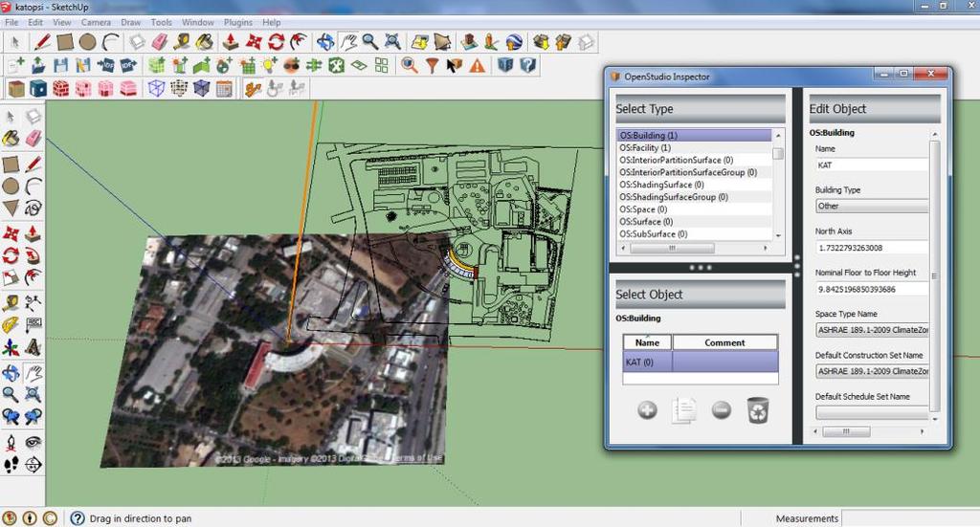Open the Draw menu
This screenshot has height=527, width=980.
pyautogui.click(x=130, y=22)
